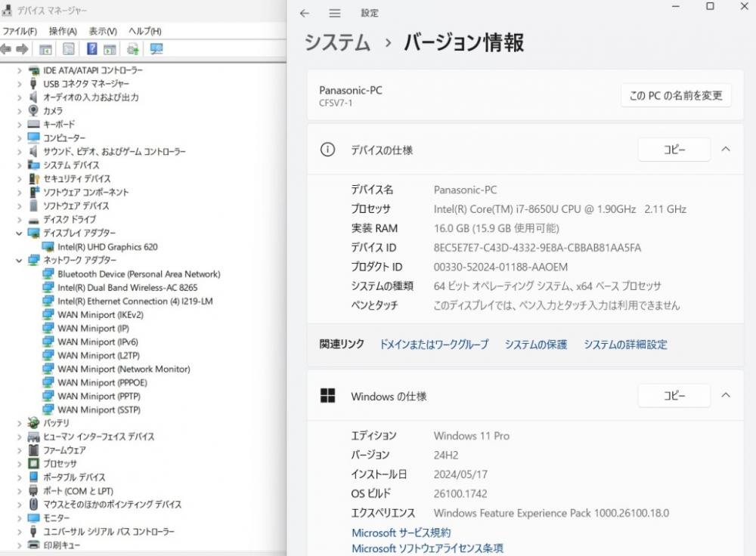
Task: Open ドメインまたはワークグループ link
Action: [x=434, y=344]
